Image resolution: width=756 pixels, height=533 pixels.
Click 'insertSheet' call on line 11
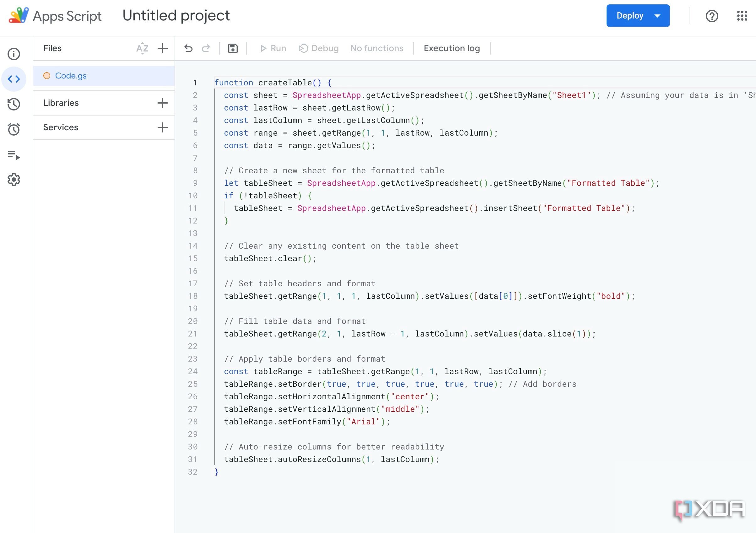pyautogui.click(x=510, y=208)
